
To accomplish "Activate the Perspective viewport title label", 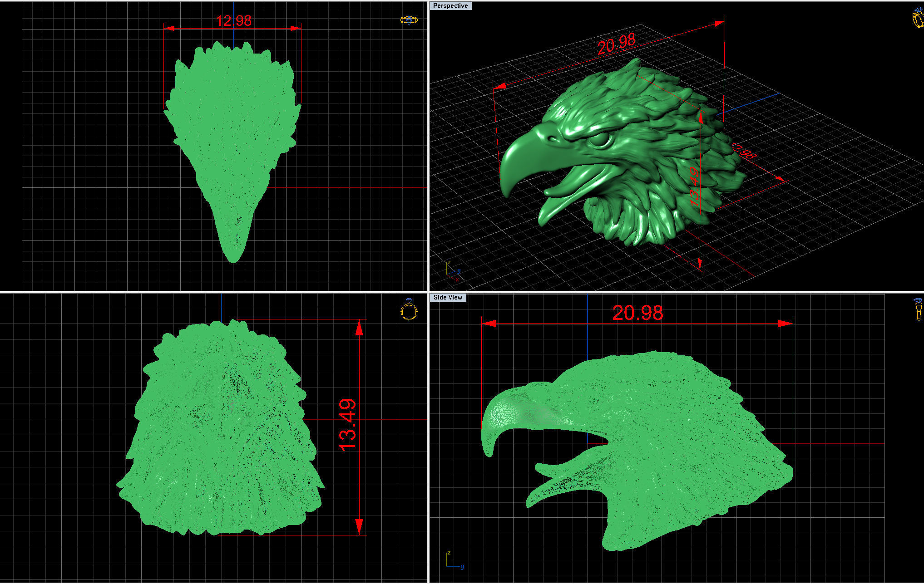I will pos(450,6).
